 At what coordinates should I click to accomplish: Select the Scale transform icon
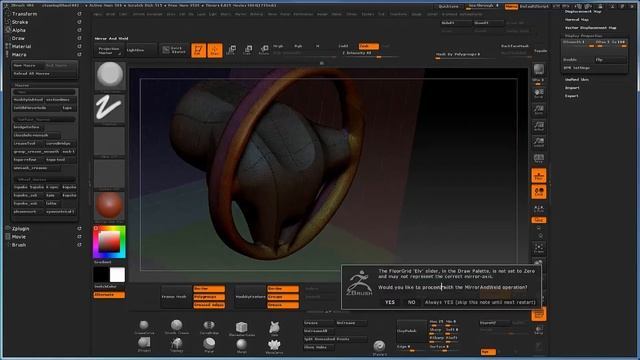248,50
